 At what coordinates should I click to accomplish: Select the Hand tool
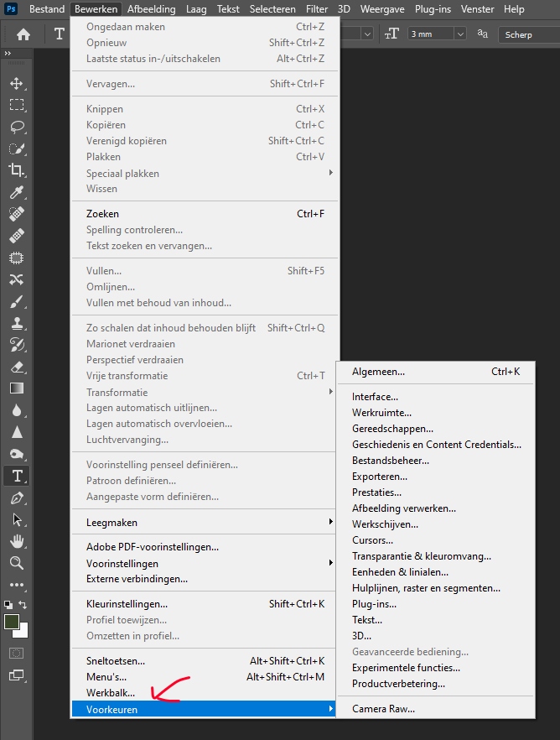tap(17, 541)
